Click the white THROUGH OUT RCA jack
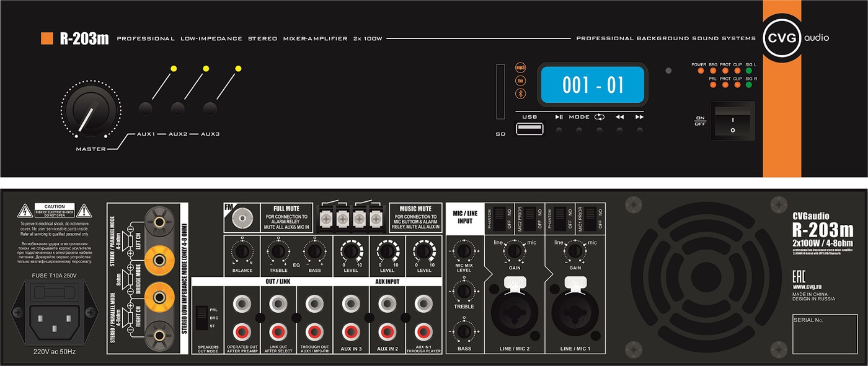Screen dimensions: 868x366 point(314,303)
